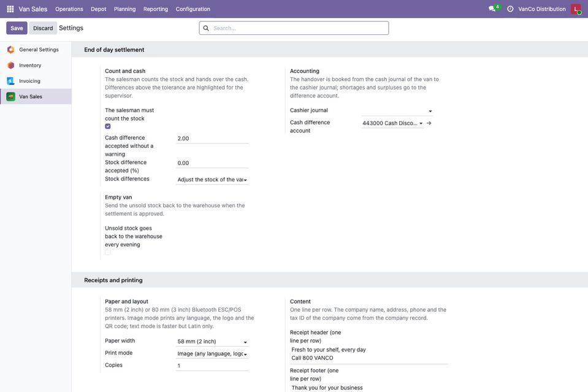The image size is (588, 392).
Task: Open the user avatar menu
Action: coord(576,9)
